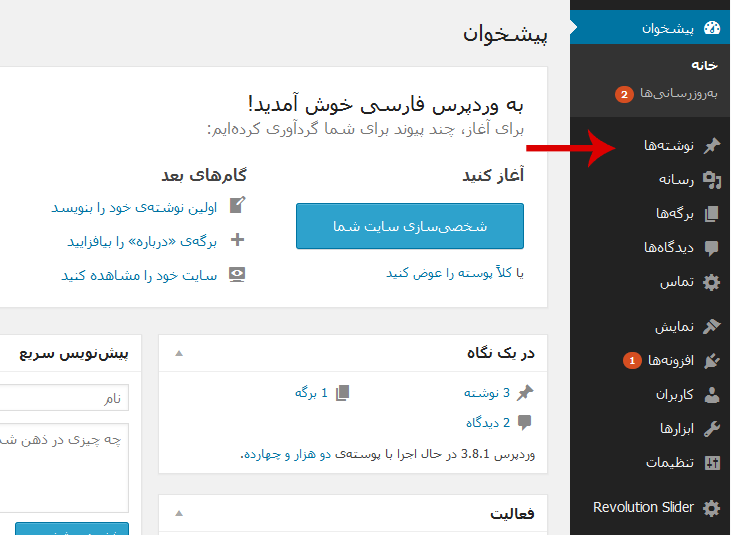This screenshot has height=535, width=731.
Task: Click the آغاز کنید heading
Action: (493, 175)
